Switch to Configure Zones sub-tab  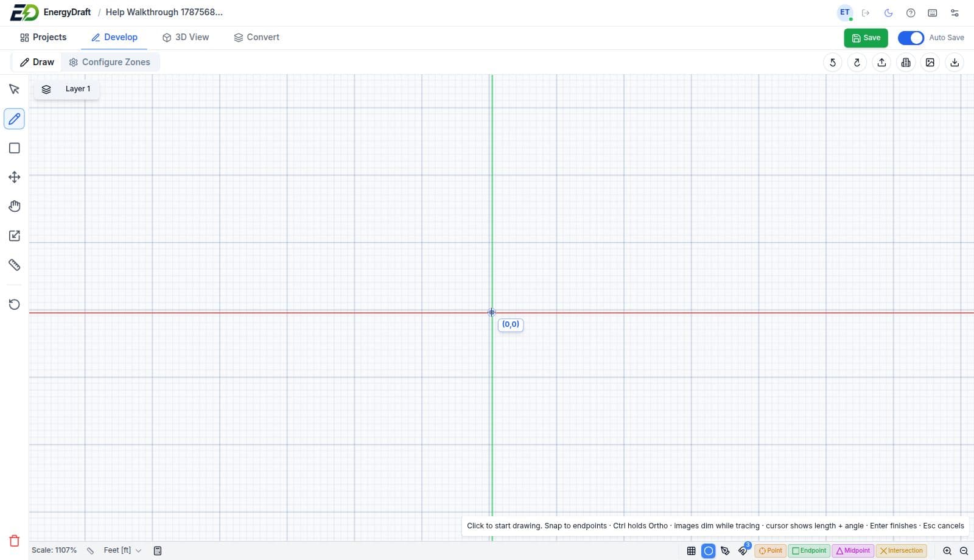pyautogui.click(x=110, y=62)
